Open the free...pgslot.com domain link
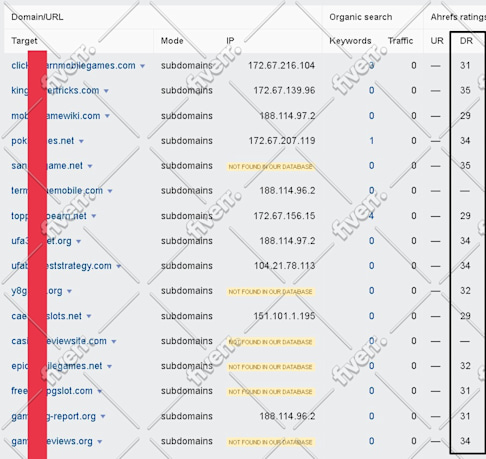Viewport: 486px width, 459px height. click(x=52, y=391)
